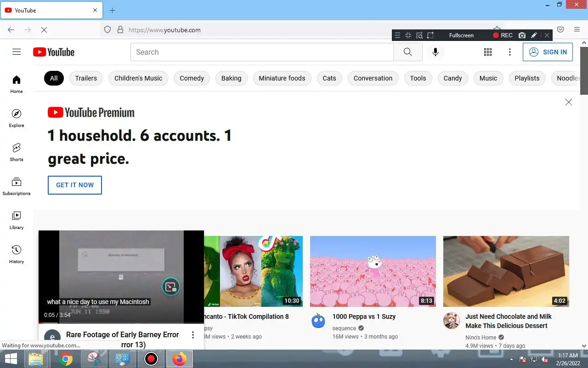The image size is (588, 368).
Task: Open the Pocket save icon
Action: click(x=560, y=29)
